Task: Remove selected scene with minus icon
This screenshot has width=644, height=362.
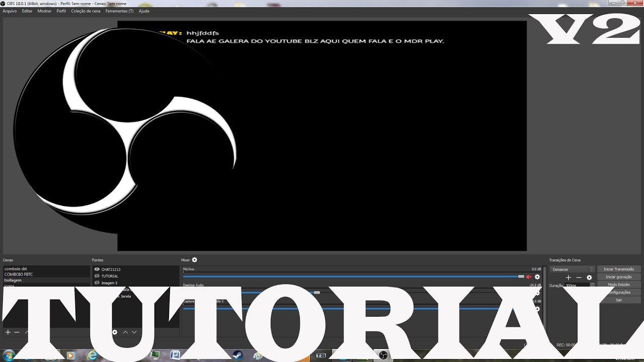Action: [x=17, y=332]
